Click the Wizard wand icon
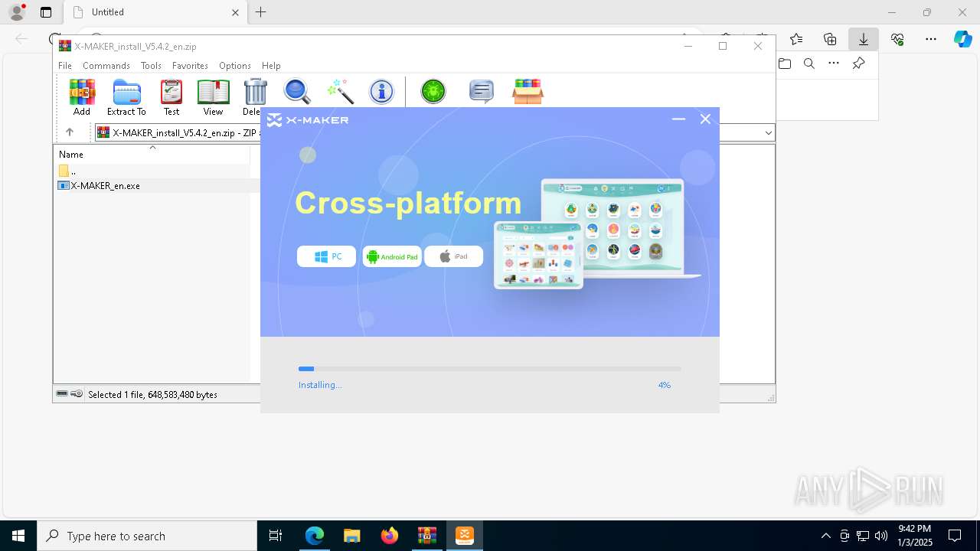Image resolution: width=980 pixels, height=551 pixels. (340, 91)
